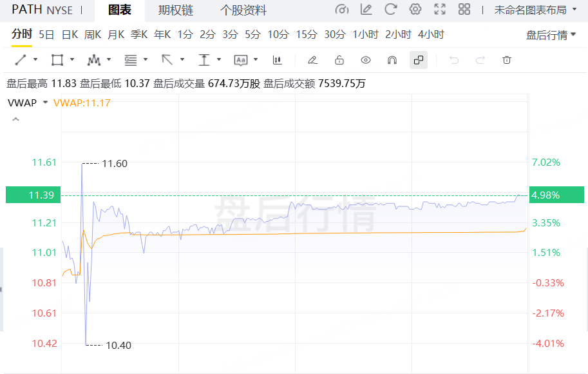
Task: Toggle drawing visibility eye icon
Action: point(366,60)
